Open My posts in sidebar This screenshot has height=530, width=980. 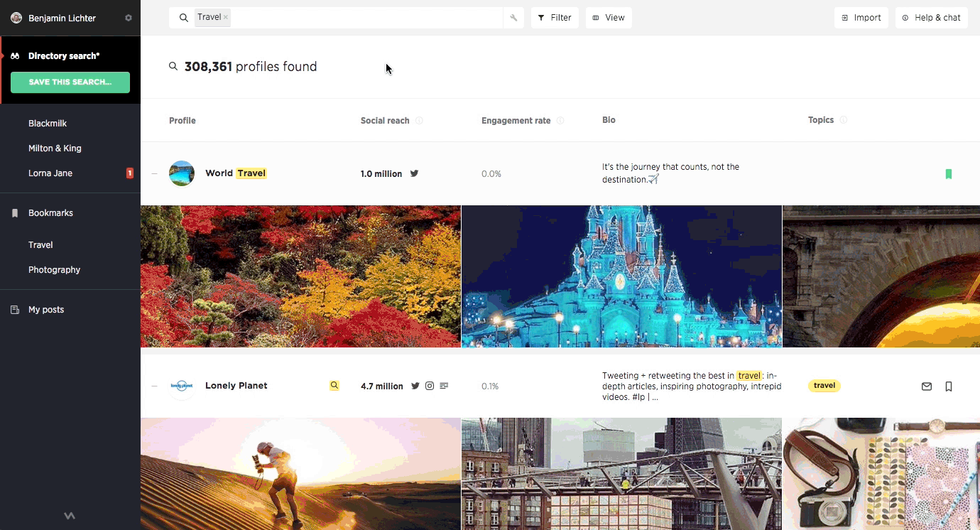click(x=46, y=310)
